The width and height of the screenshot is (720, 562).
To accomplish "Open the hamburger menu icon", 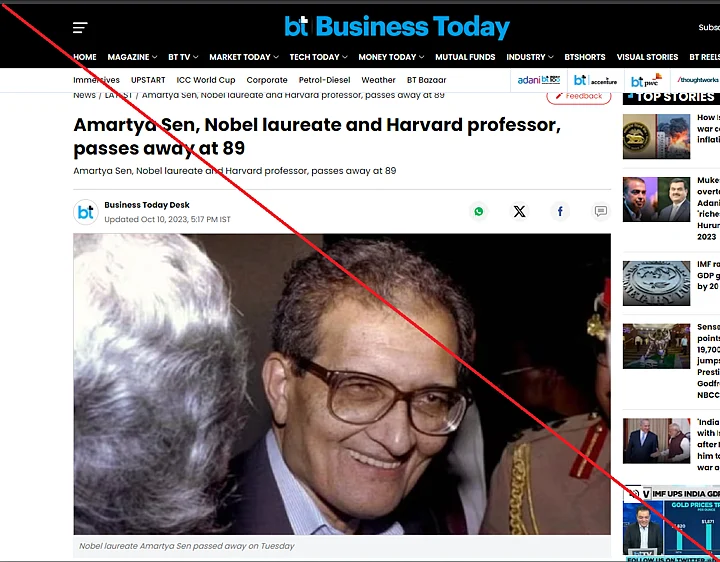I will pyautogui.click(x=81, y=28).
